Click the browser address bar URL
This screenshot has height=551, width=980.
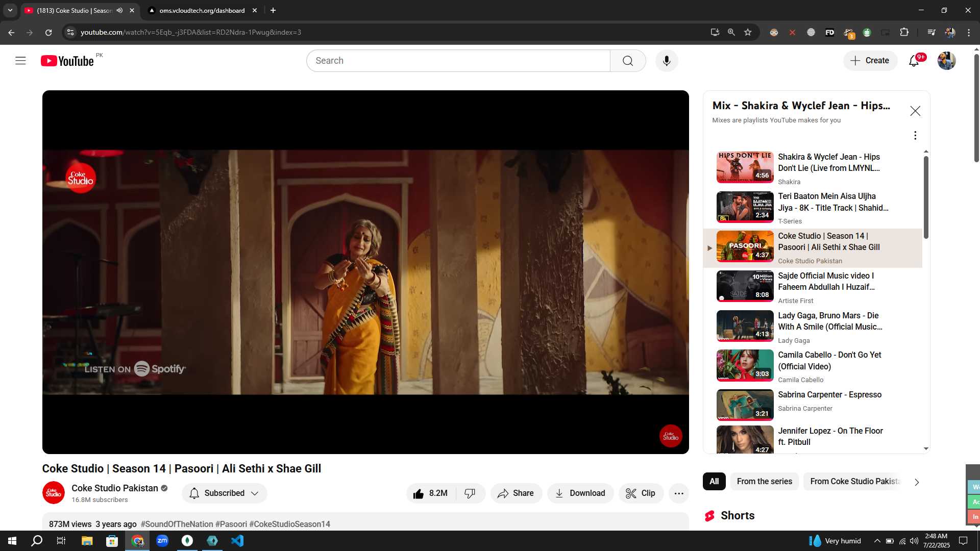coord(191,32)
